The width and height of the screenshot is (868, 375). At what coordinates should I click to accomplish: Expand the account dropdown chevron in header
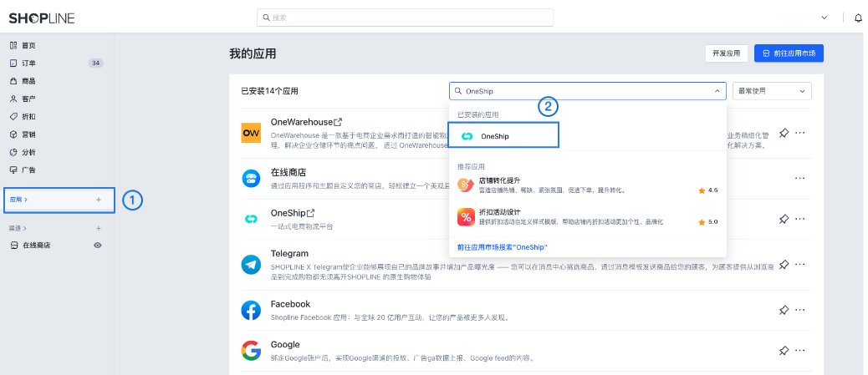[x=825, y=18]
